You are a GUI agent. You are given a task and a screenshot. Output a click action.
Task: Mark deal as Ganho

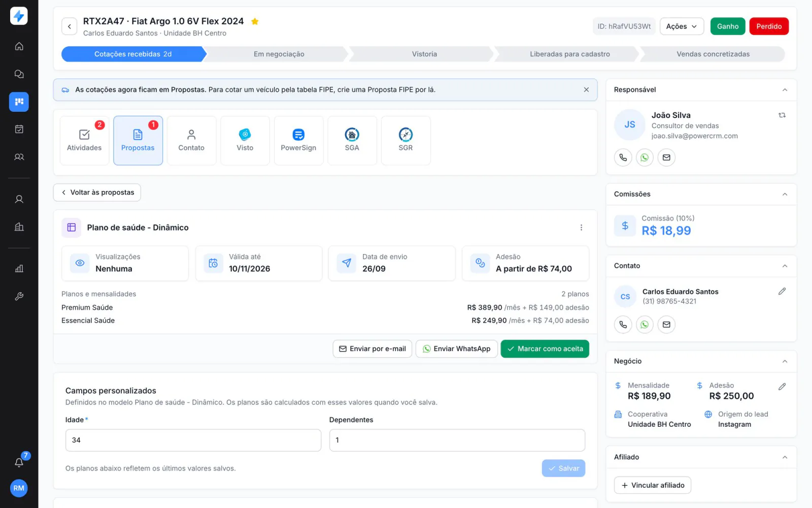pos(728,26)
